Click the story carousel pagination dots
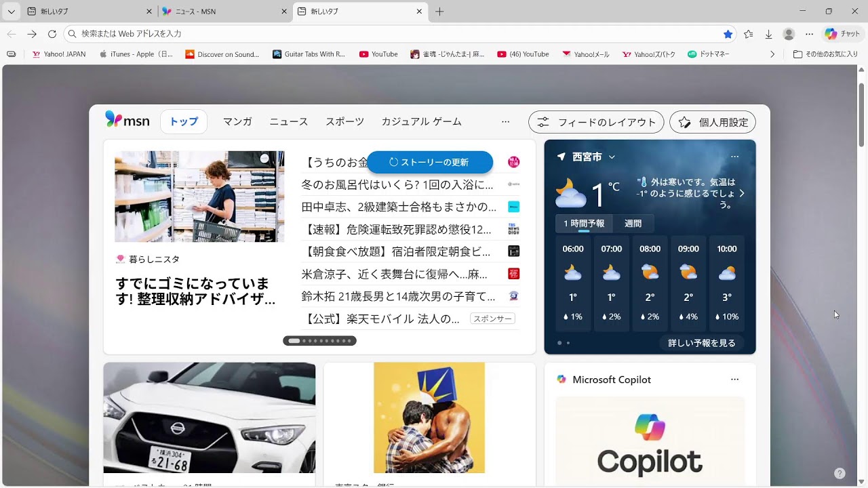Image resolution: width=868 pixels, height=488 pixels. 319,341
